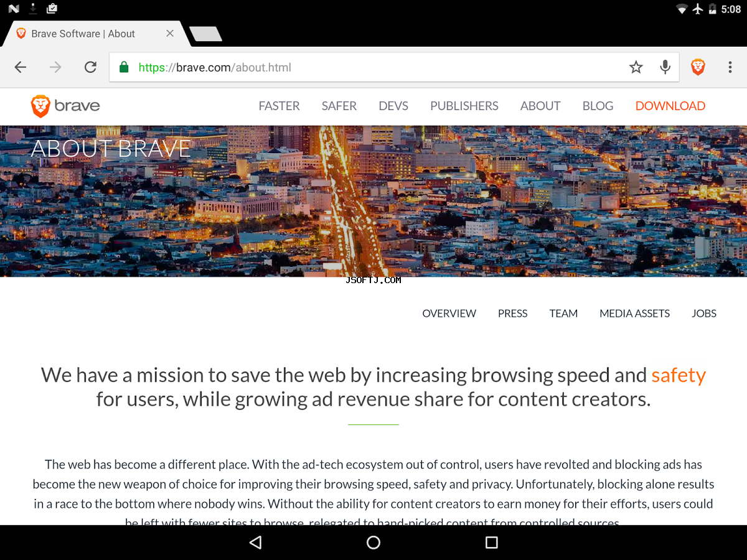Screen dimensions: 747x560
Task: Close the Brave Software About tab
Action: 170,34
